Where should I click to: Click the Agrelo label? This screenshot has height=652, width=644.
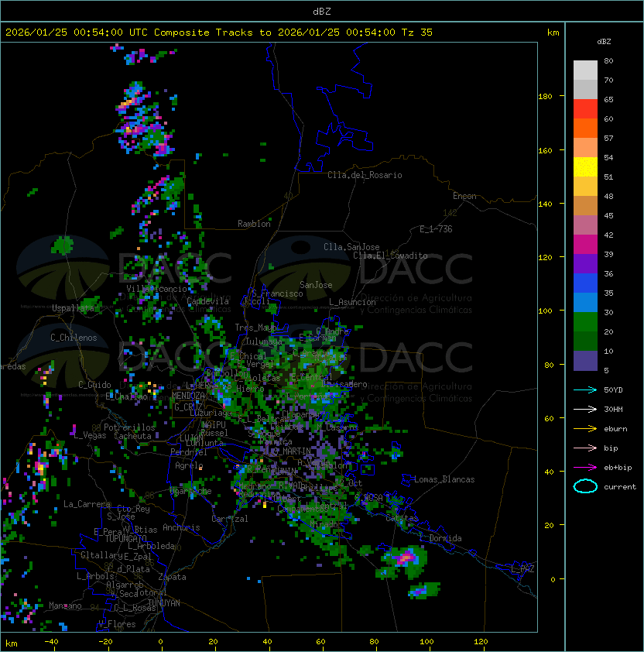(189, 465)
